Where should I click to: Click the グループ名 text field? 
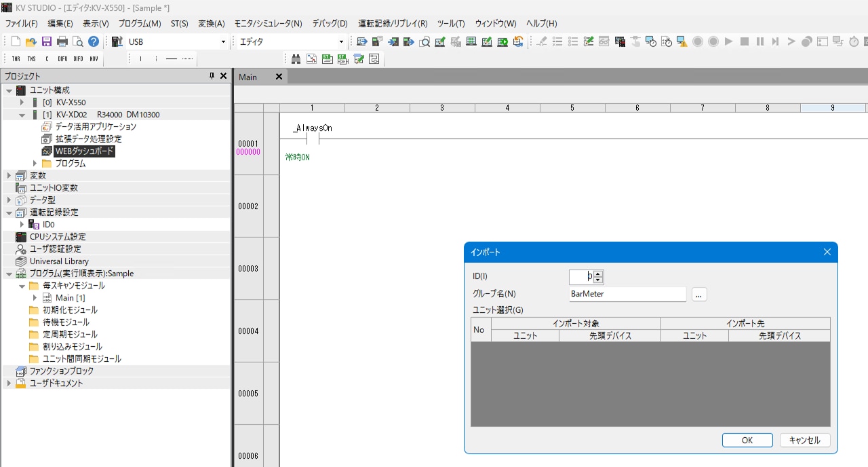[x=627, y=295]
